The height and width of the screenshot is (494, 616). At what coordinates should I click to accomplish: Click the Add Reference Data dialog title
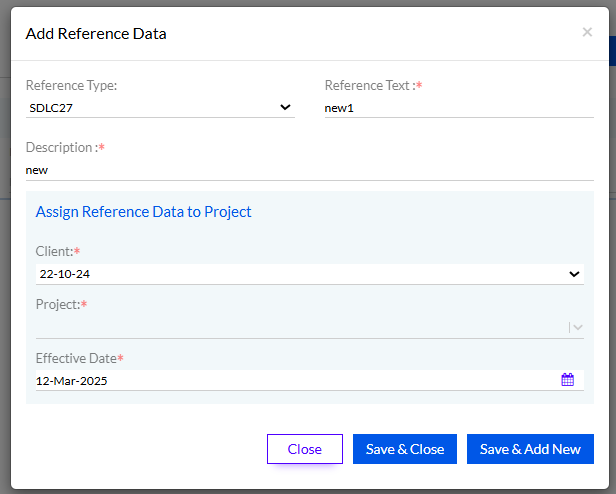click(96, 34)
